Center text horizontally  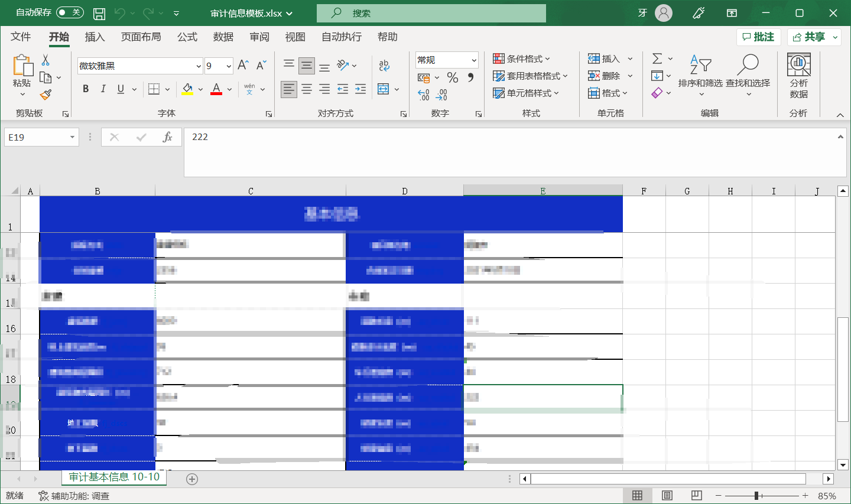pyautogui.click(x=307, y=89)
